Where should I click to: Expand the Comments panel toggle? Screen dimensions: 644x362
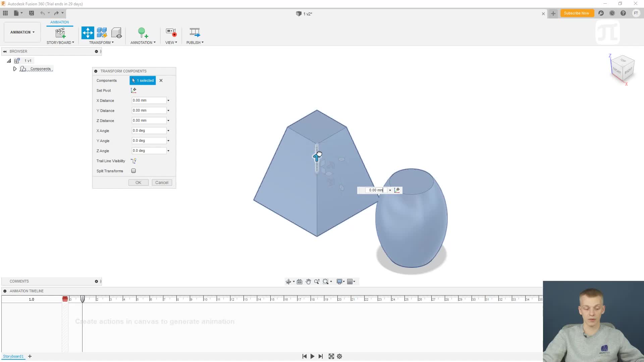(96, 281)
